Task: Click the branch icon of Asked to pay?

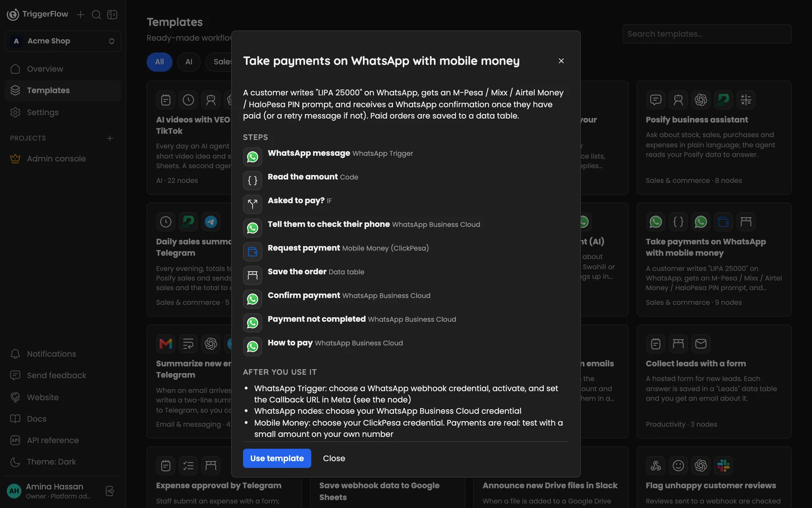Action: [x=253, y=204]
